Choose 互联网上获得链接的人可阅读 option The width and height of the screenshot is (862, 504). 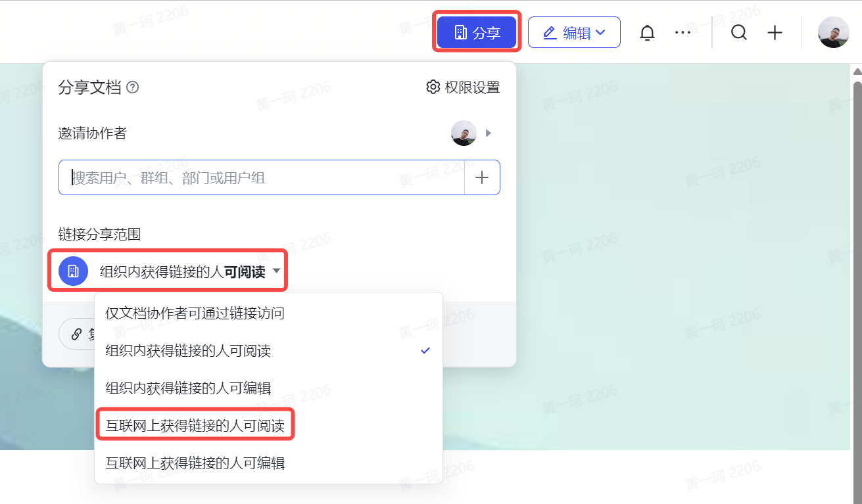195,426
